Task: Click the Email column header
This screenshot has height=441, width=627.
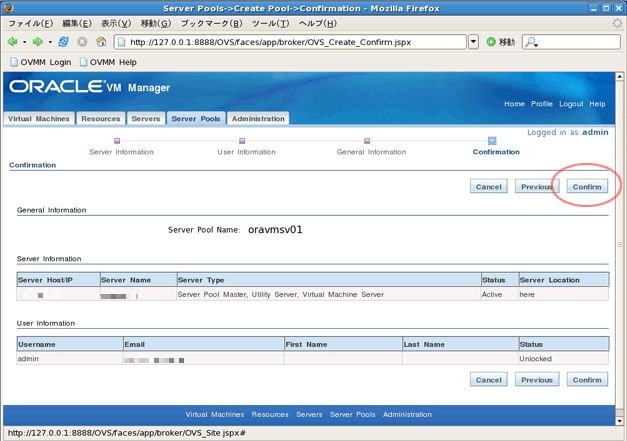Action: [x=204, y=344]
